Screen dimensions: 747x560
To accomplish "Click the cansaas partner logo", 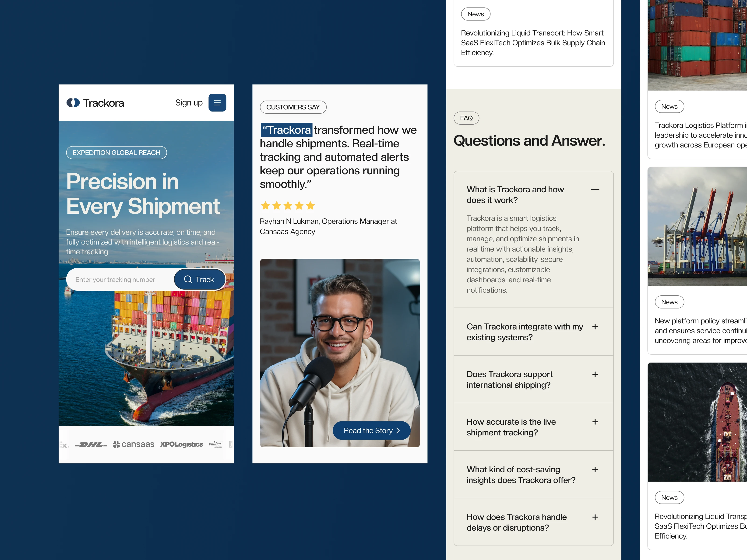I will pos(133,444).
